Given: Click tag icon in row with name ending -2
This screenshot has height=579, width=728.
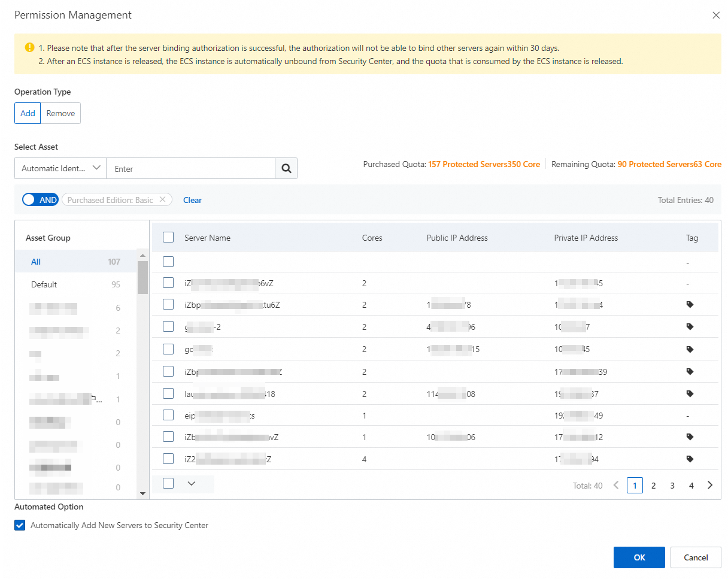Looking at the screenshot, I should [690, 327].
